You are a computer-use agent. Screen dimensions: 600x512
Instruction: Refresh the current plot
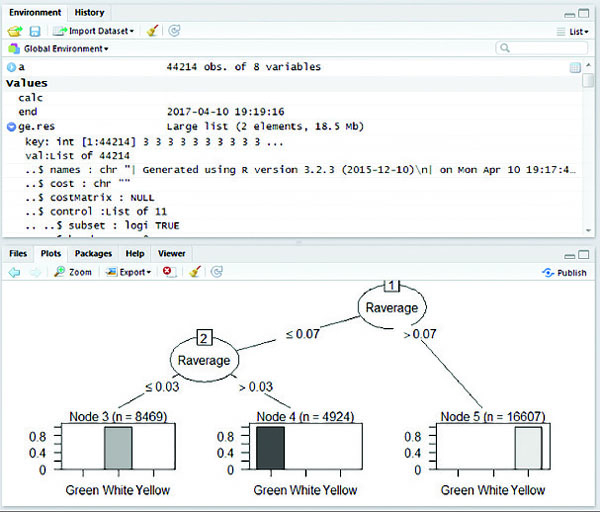[216, 272]
